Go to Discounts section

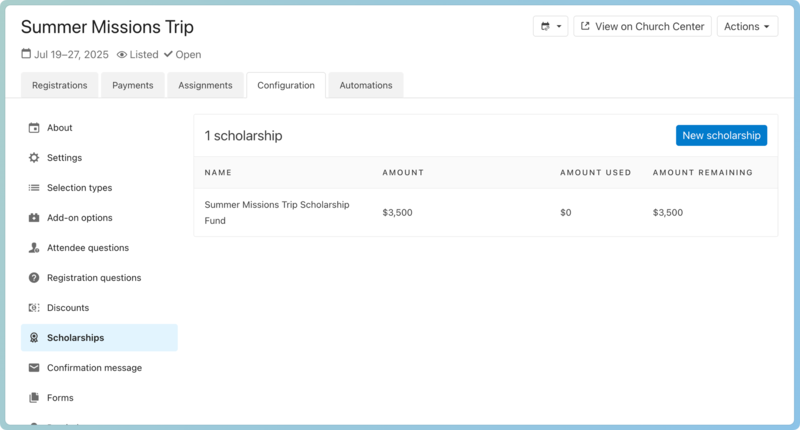pyautogui.click(x=99, y=308)
